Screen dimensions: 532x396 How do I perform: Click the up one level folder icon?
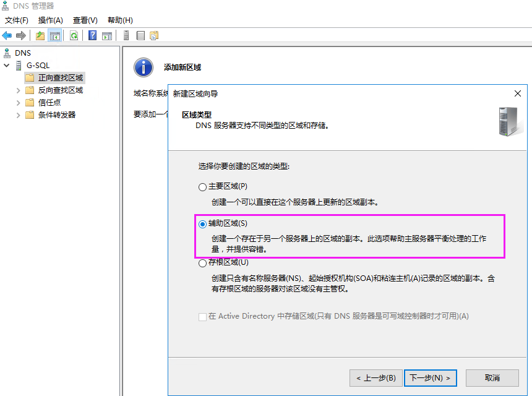click(40, 35)
